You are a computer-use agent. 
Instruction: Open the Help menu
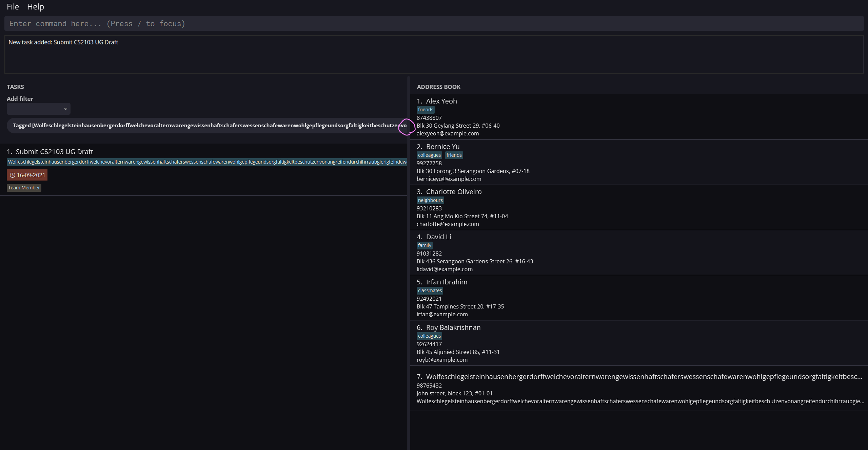(x=36, y=7)
